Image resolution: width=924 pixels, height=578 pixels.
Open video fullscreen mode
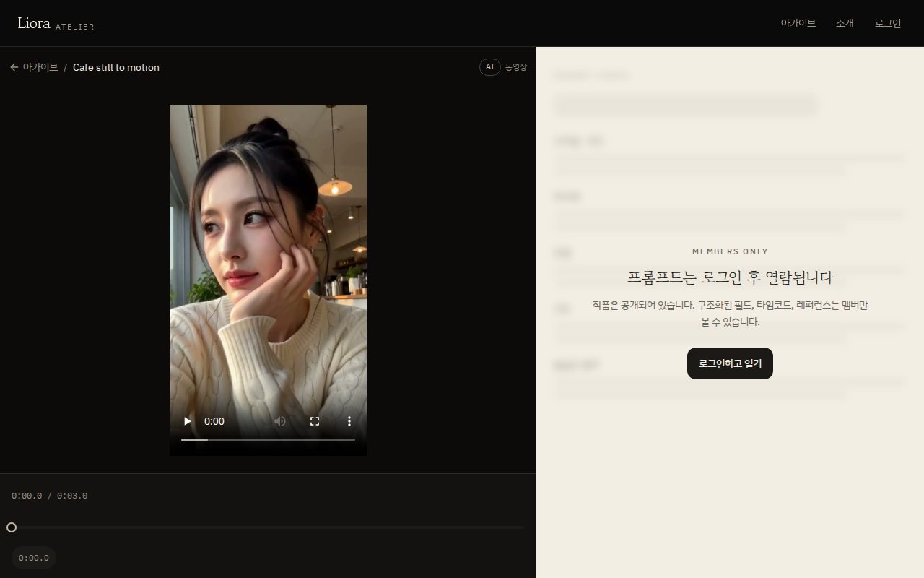[x=315, y=421]
